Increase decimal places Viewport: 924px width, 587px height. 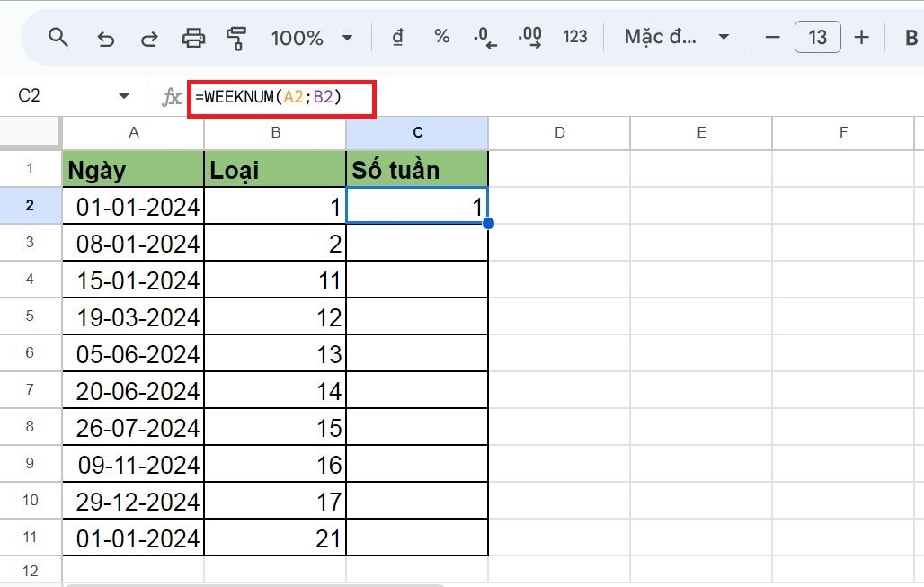point(529,38)
